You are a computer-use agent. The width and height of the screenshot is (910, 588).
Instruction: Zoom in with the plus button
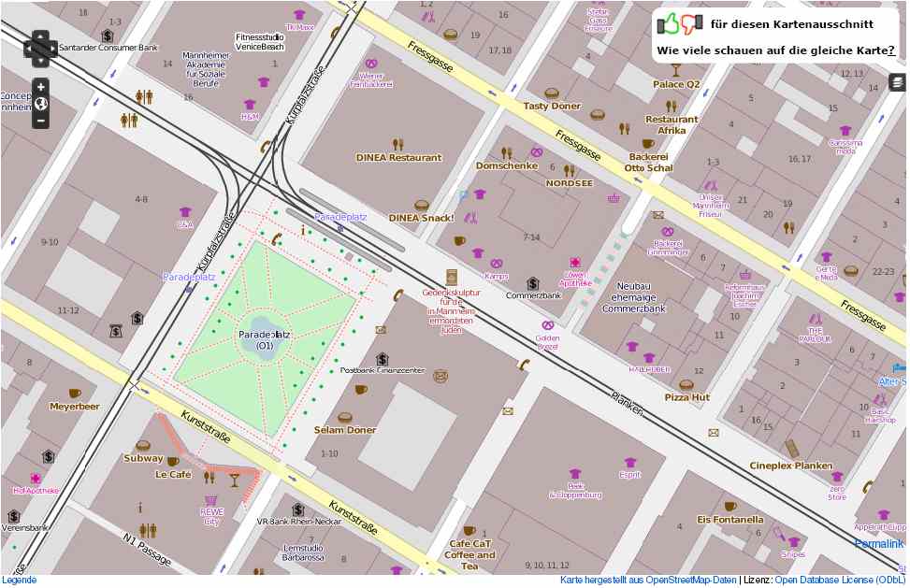(x=40, y=87)
